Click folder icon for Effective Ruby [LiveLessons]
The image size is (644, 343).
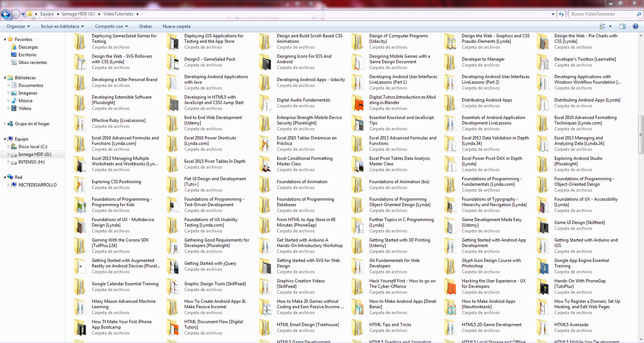[80, 123]
